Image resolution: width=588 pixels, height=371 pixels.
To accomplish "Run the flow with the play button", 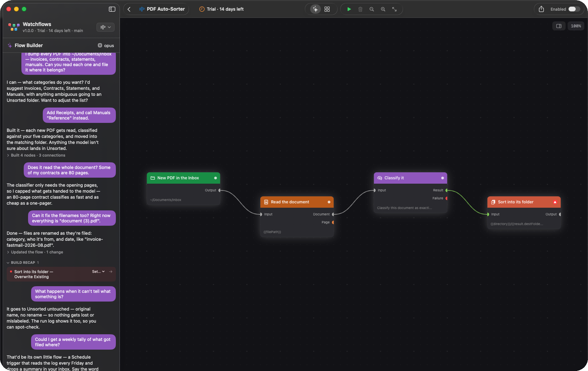I will tap(349, 9).
